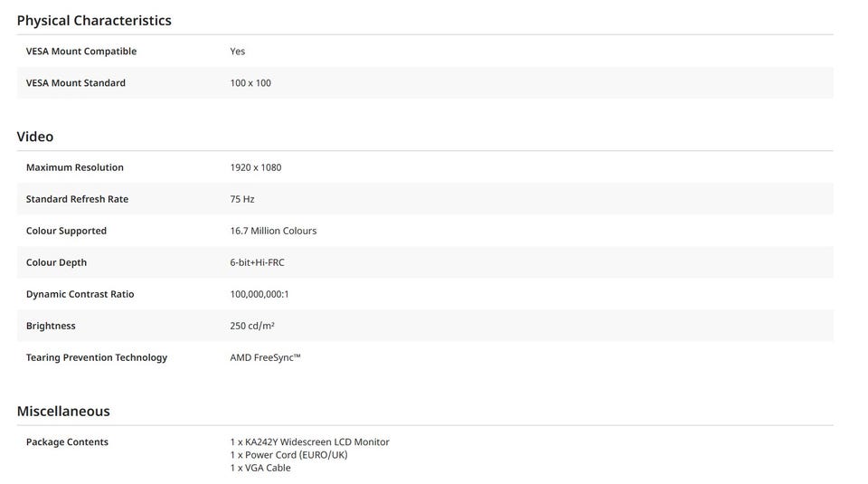Click the Colour Supported label
The image size is (868, 484).
point(66,231)
